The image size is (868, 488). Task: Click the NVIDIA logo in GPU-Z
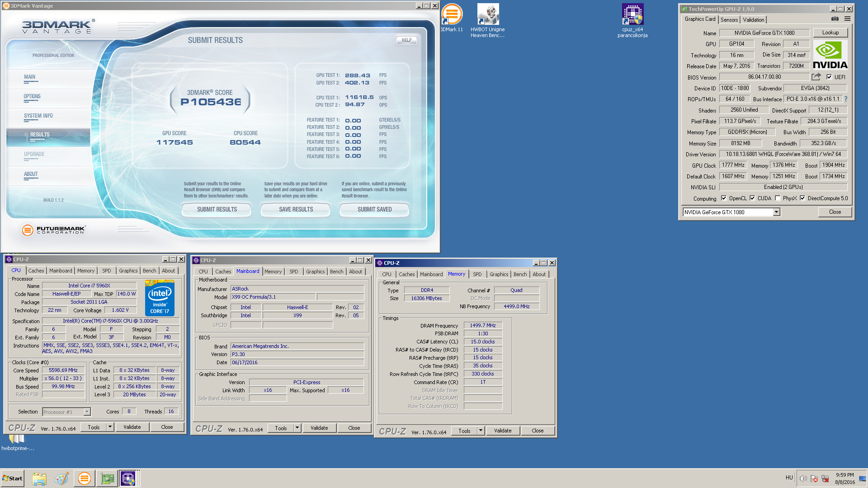tap(830, 55)
